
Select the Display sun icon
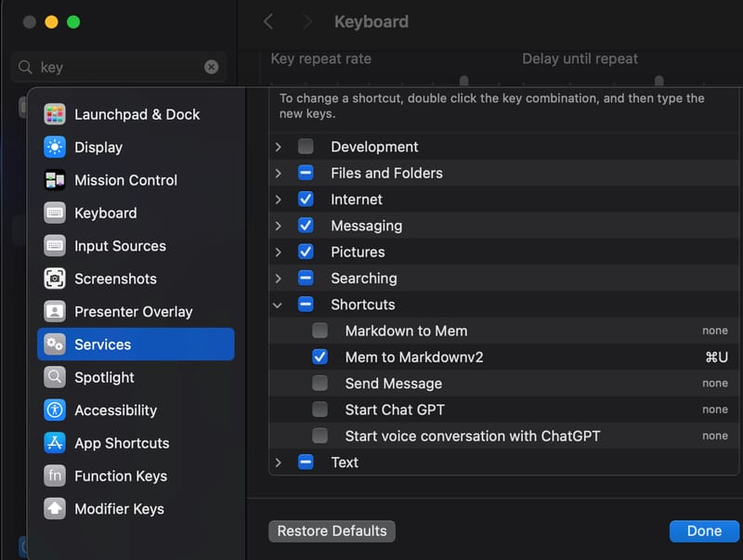(55, 147)
